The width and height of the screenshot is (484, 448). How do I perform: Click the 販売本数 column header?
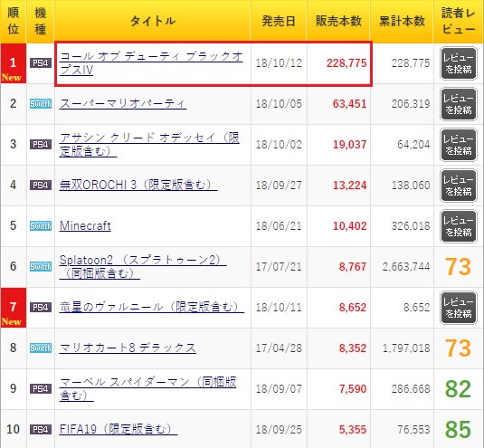338,21
